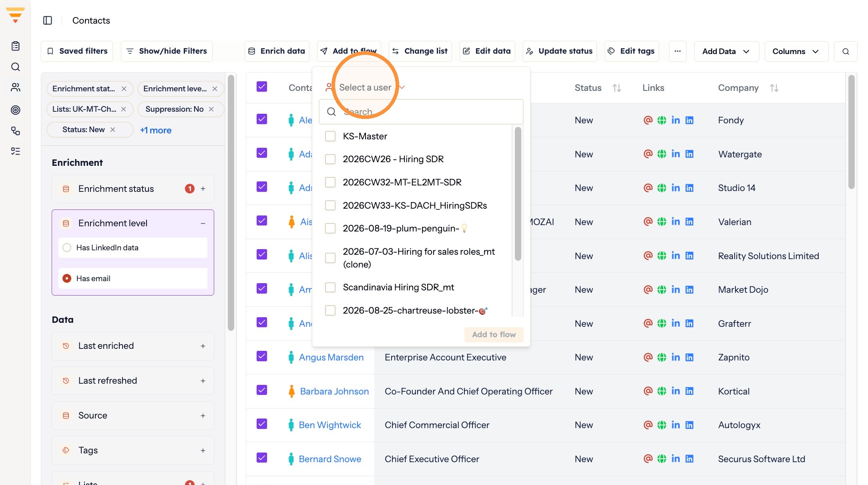Screen dimensions: 868x485
Task: Click the +1 more filters link
Action: tap(156, 130)
